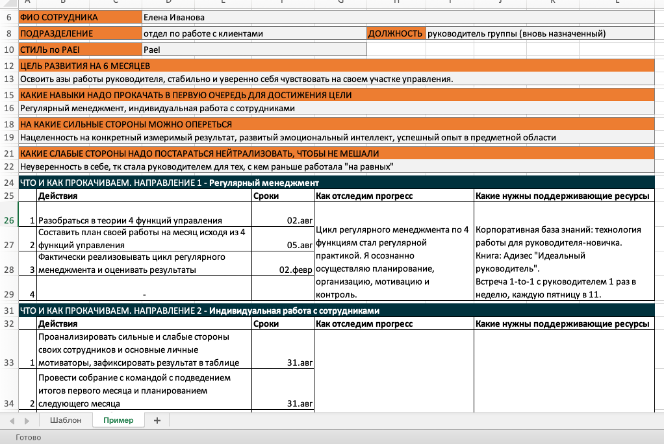Select Какие нужны поддерживающие ресурсы header row 25
664x444 pixels.
click(564, 196)
